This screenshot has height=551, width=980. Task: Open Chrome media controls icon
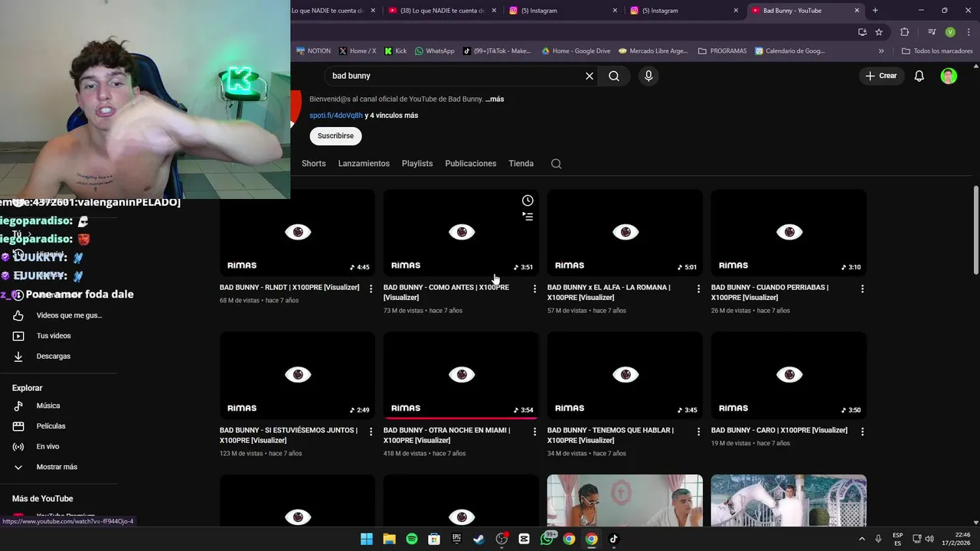click(x=932, y=32)
